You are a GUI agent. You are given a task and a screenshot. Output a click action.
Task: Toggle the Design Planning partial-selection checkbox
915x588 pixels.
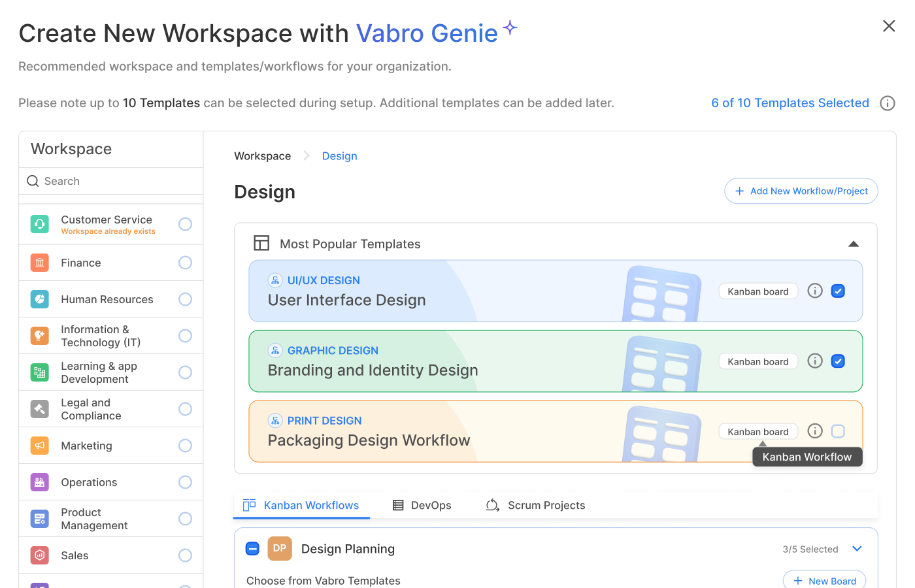[x=252, y=549]
